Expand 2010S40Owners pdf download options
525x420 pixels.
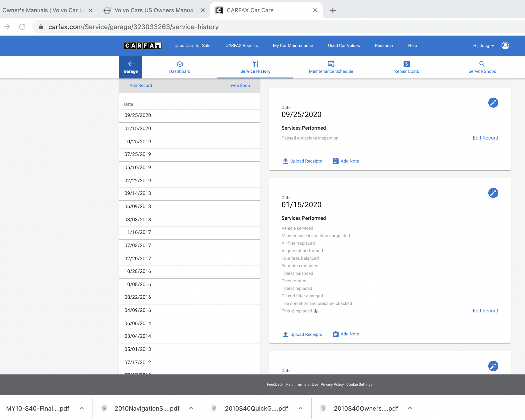tap(410, 408)
